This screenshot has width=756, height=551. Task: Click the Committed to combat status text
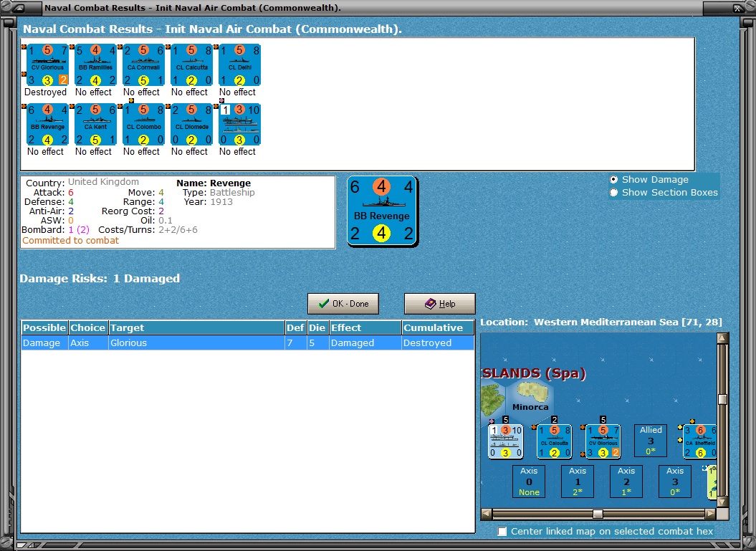click(x=70, y=241)
